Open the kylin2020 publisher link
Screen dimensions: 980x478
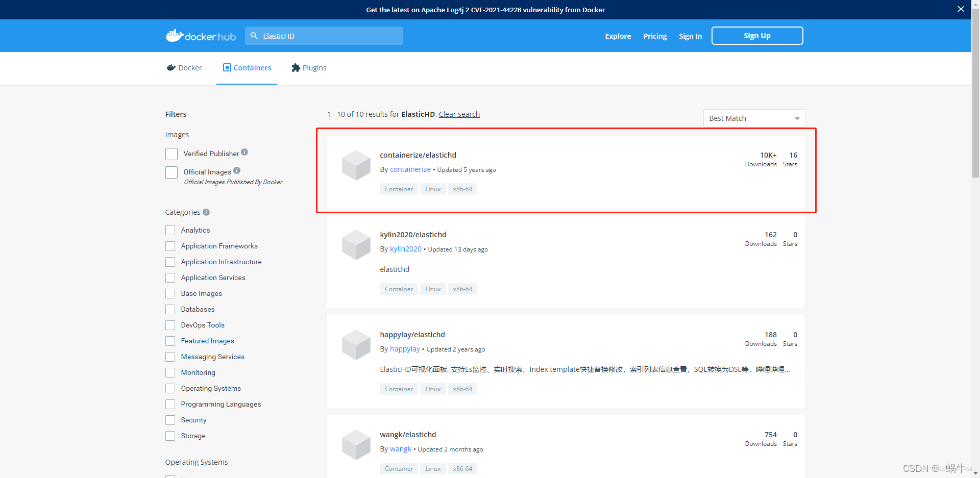[x=406, y=249]
